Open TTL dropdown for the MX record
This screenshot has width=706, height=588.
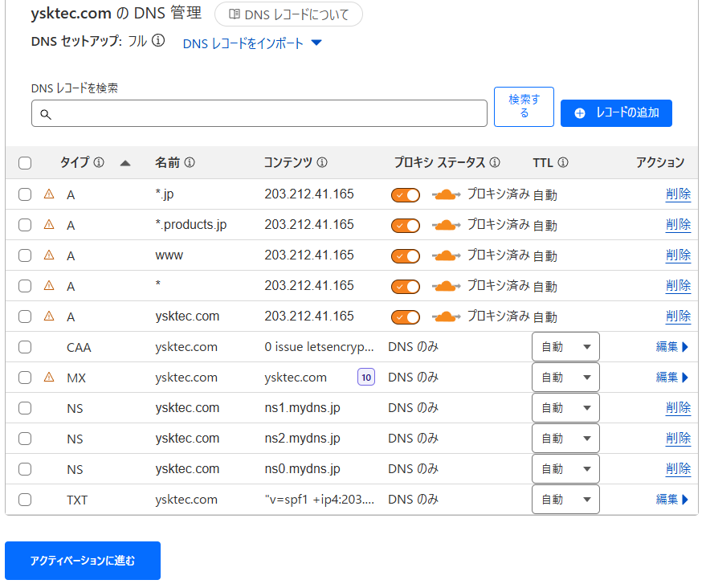tap(565, 378)
